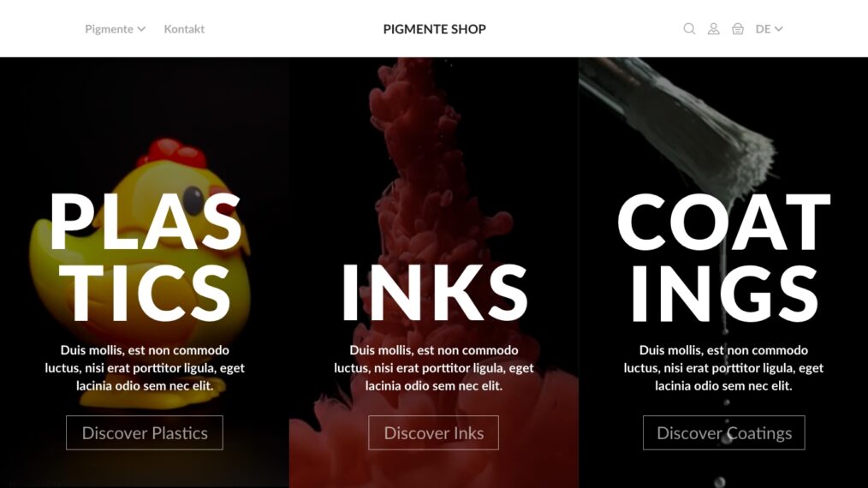Viewport: 868px width, 488px height.
Task: Select the COATINGS heading
Action: point(724,258)
